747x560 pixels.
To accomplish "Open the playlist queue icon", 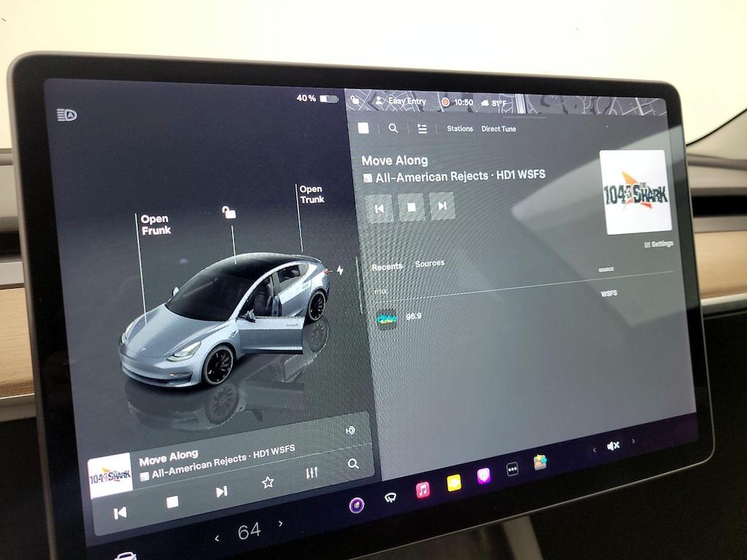I will coord(422,128).
